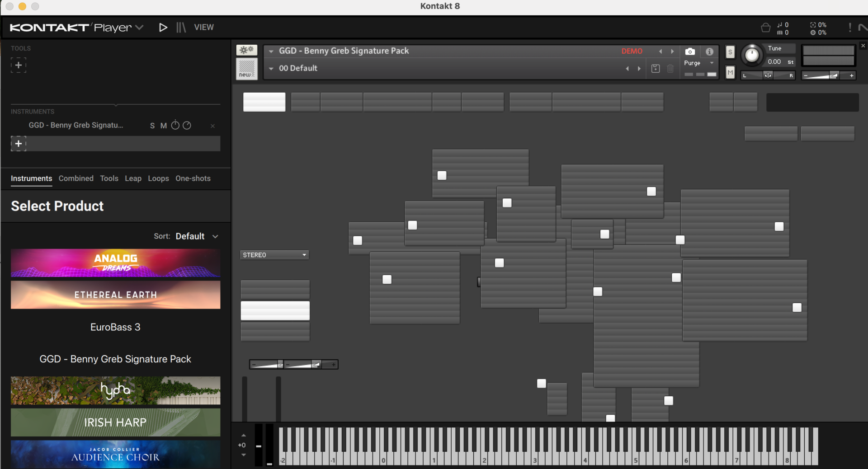Toggle the instrument header Mute M button

click(x=730, y=72)
